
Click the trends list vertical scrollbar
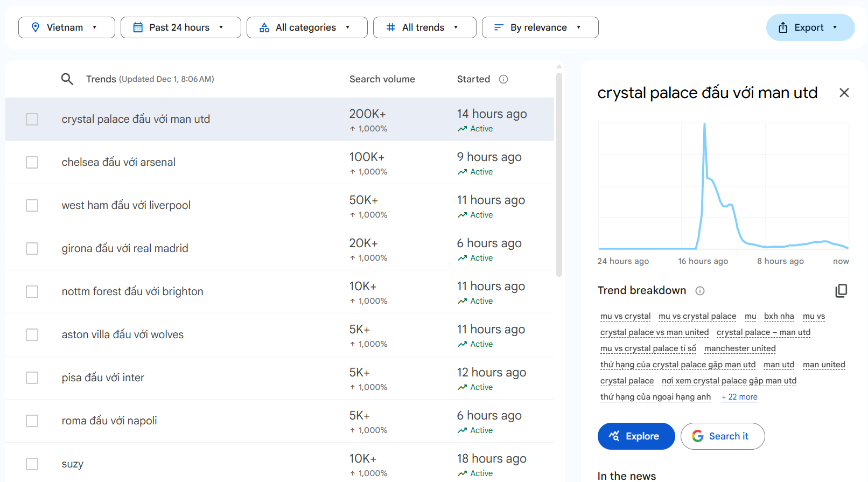(559, 172)
